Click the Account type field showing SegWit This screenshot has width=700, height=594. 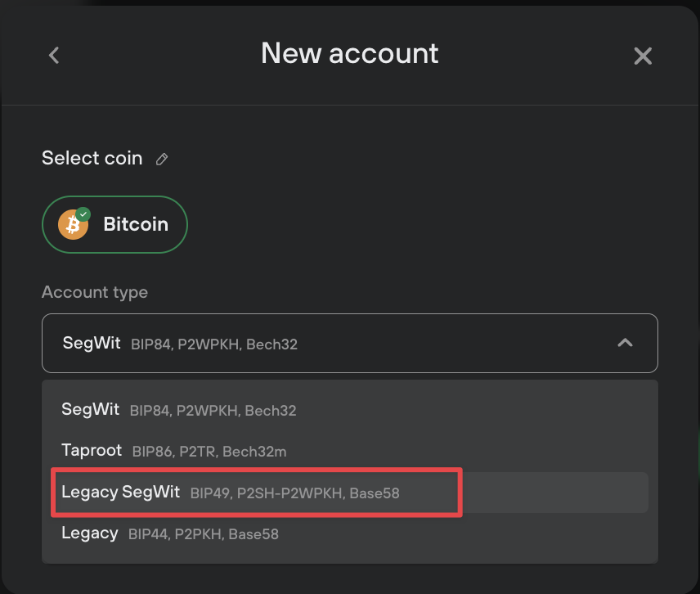point(349,343)
